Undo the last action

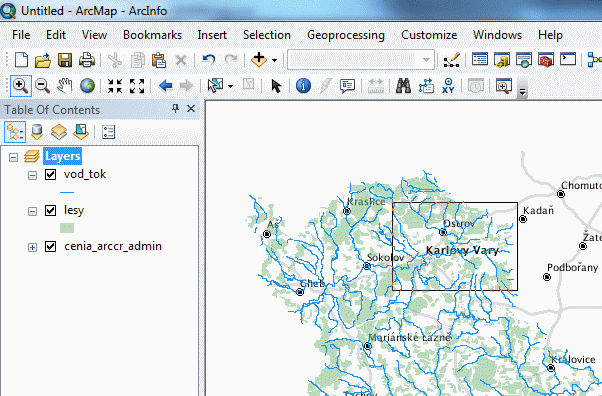(x=208, y=60)
